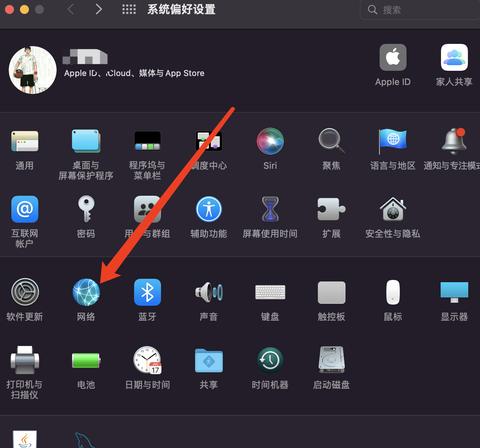Open Keyboard (键盘) preferences

(270, 292)
